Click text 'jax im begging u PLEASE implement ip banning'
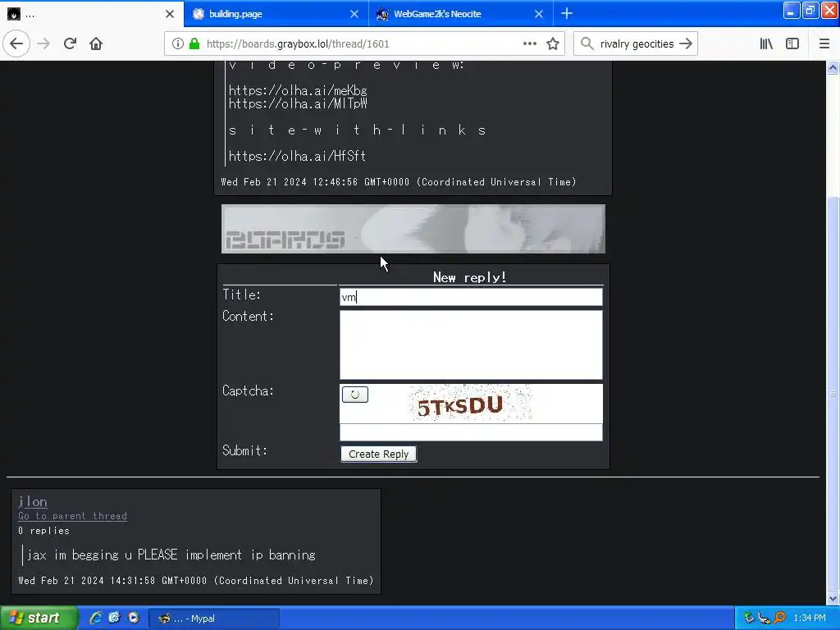Screen dimensions: 840x630 click(171, 555)
